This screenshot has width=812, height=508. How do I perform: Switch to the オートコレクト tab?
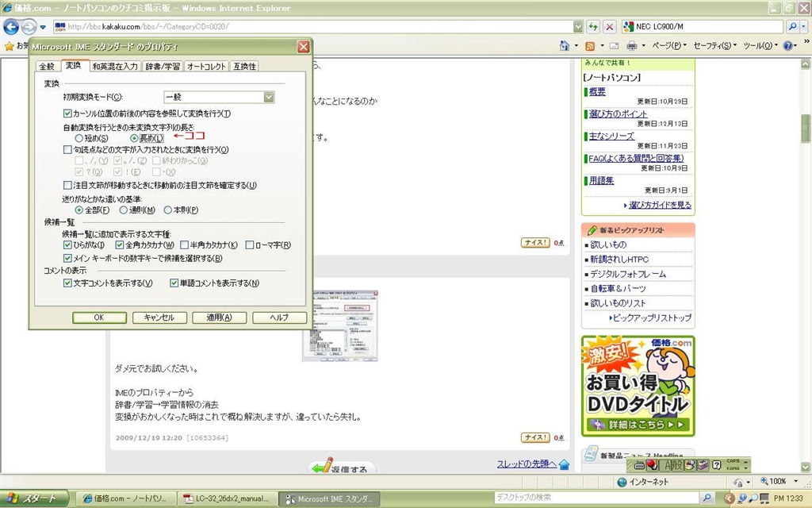[206, 67]
